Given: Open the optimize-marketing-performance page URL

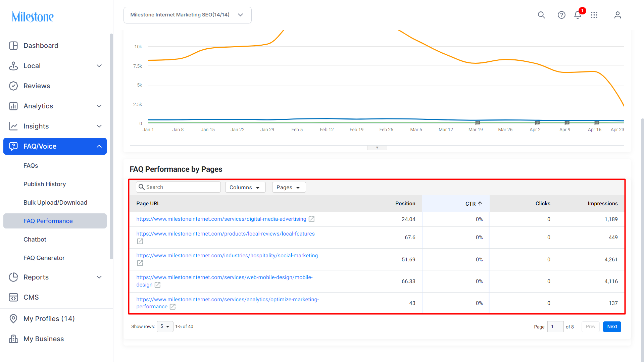Looking at the screenshot, I should (228, 303).
